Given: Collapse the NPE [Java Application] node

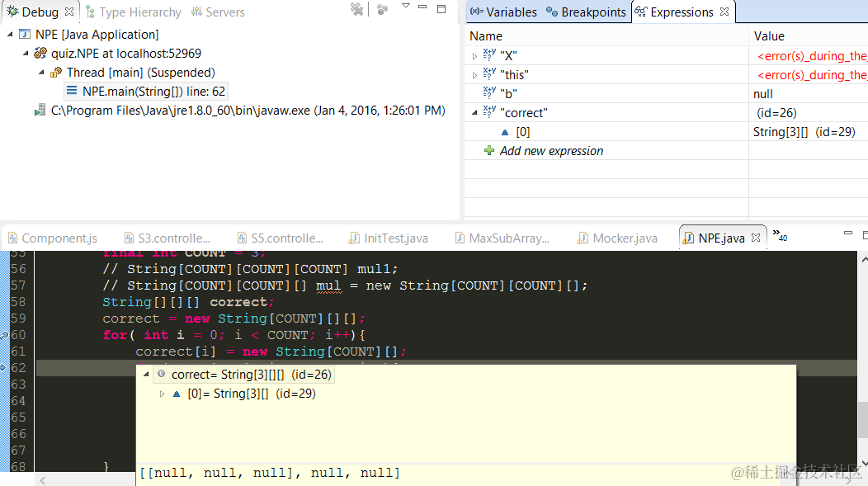Looking at the screenshot, I should point(10,35).
